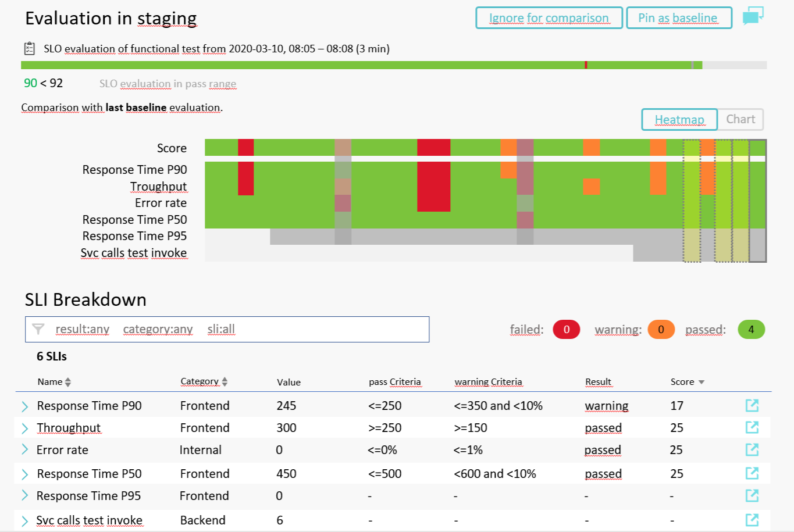Open the Error rate external link icon
Screen dimensions: 794x532
click(x=752, y=450)
